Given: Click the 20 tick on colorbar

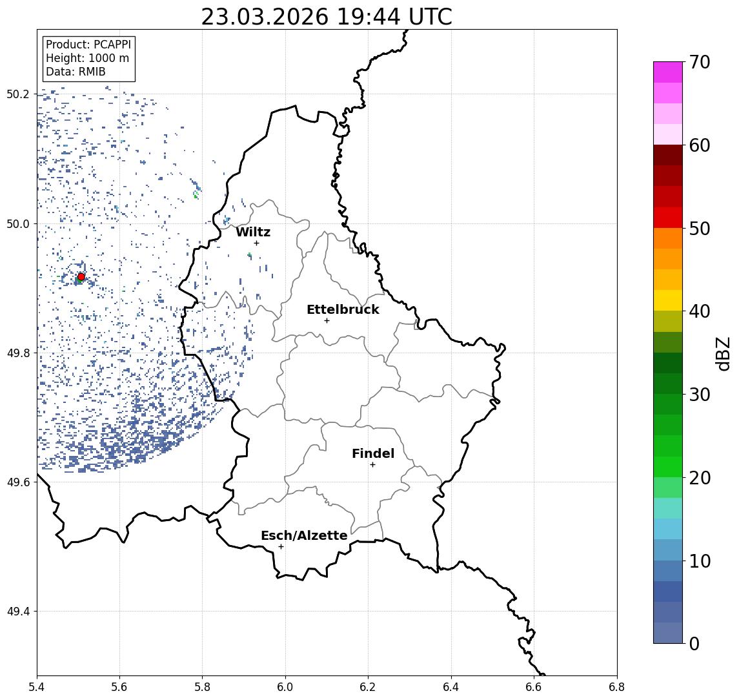Looking at the screenshot, I should tap(700, 477).
